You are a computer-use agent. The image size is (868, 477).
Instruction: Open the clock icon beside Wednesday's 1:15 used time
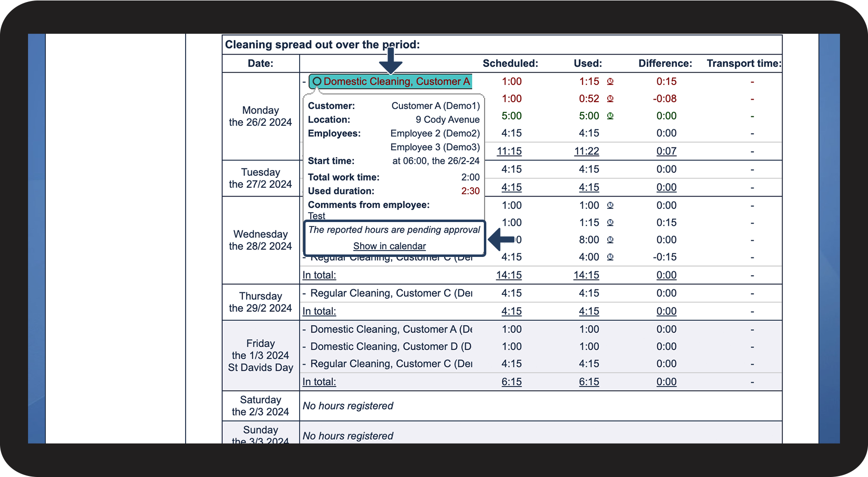610,223
